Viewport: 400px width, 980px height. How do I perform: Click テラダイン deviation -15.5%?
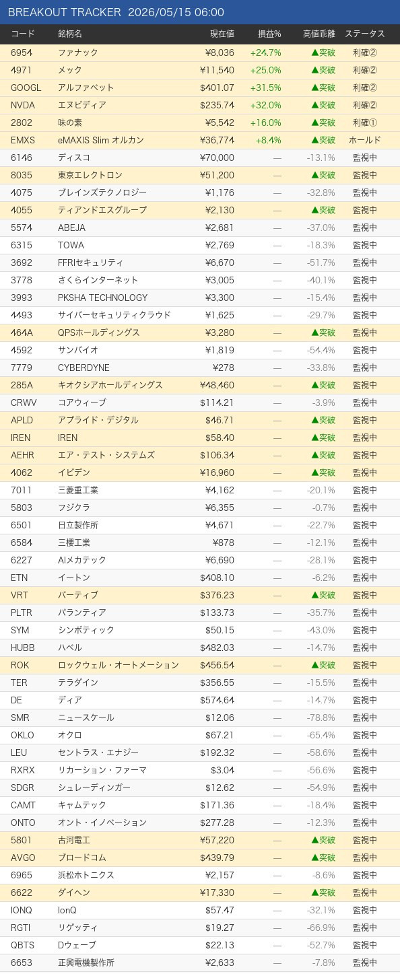(321, 682)
